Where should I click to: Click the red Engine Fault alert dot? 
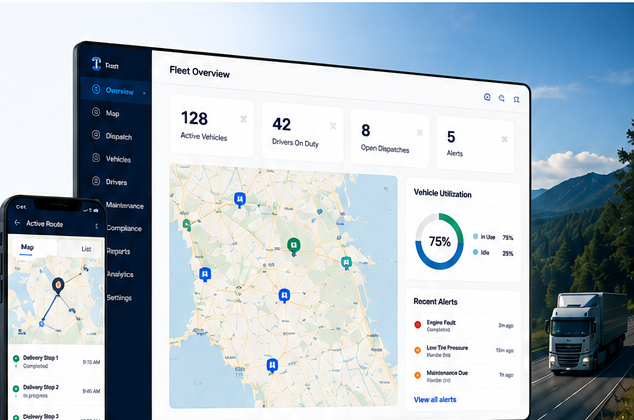click(x=418, y=325)
